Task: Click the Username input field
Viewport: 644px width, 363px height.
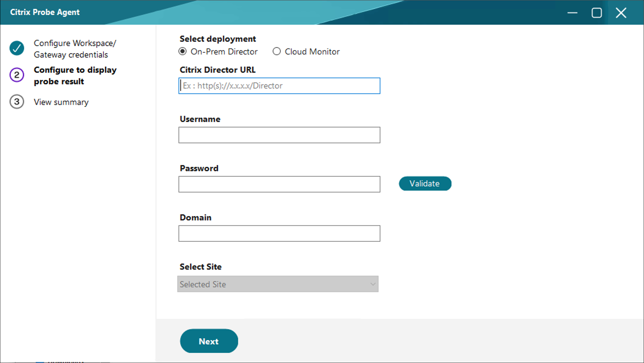Action: [279, 135]
